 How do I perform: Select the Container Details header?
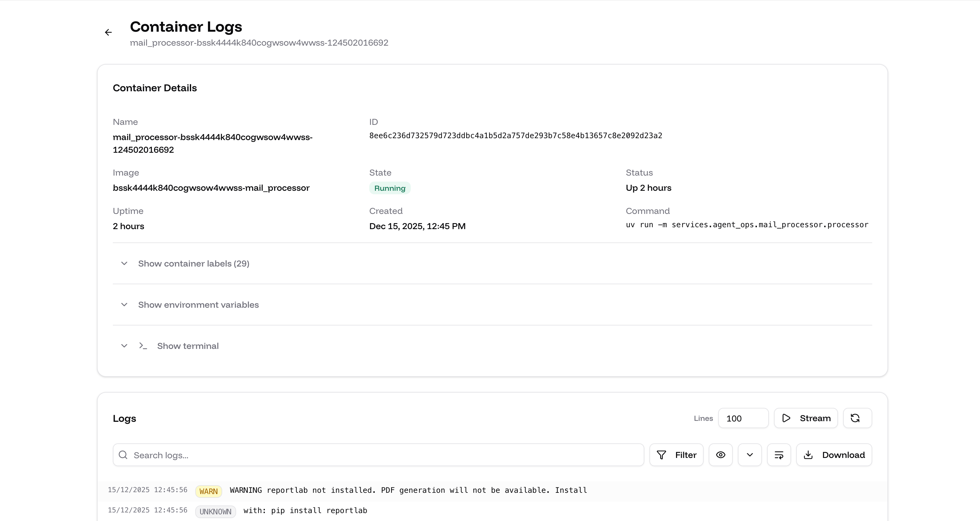(x=154, y=88)
